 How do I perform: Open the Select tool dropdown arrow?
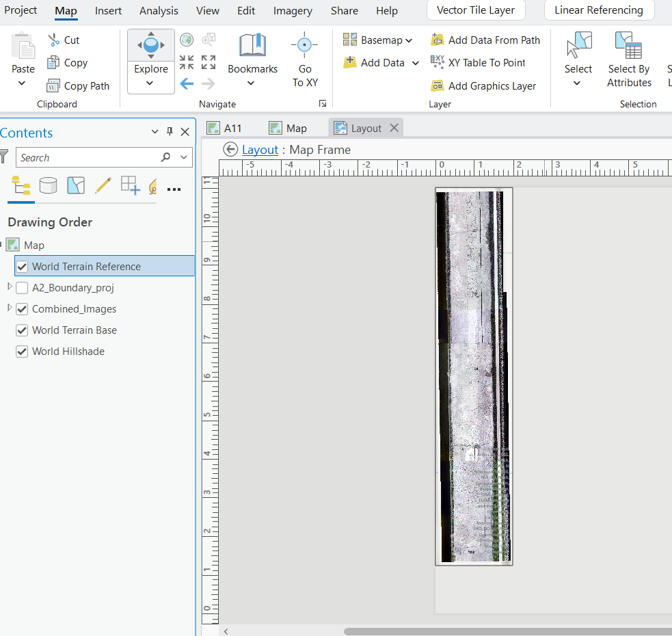click(577, 83)
